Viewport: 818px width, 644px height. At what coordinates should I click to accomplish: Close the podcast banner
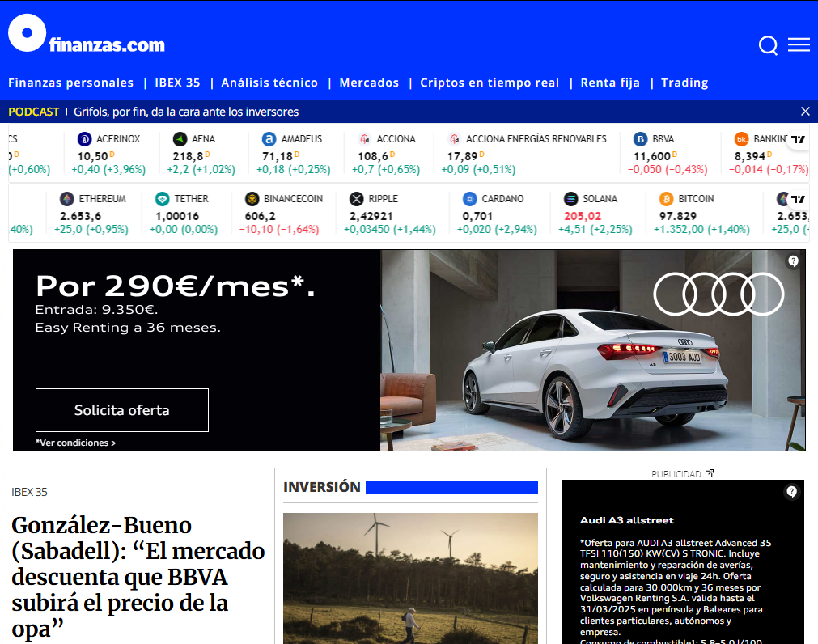806,111
